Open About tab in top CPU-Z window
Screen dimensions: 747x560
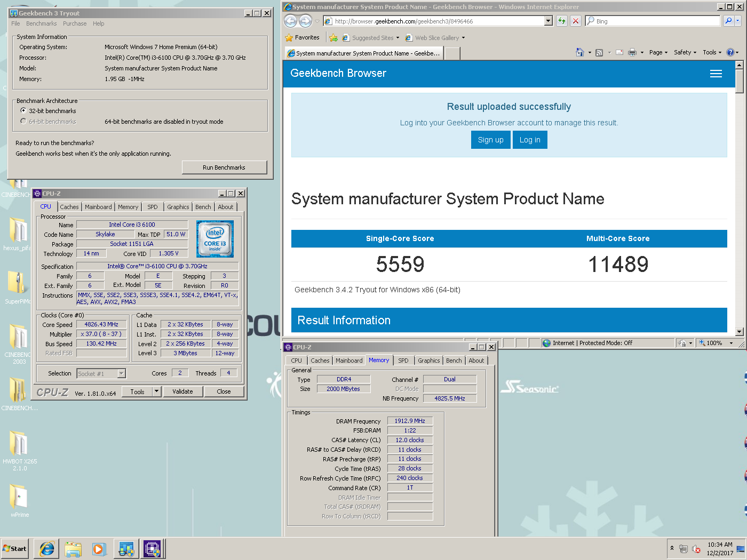[225, 207]
